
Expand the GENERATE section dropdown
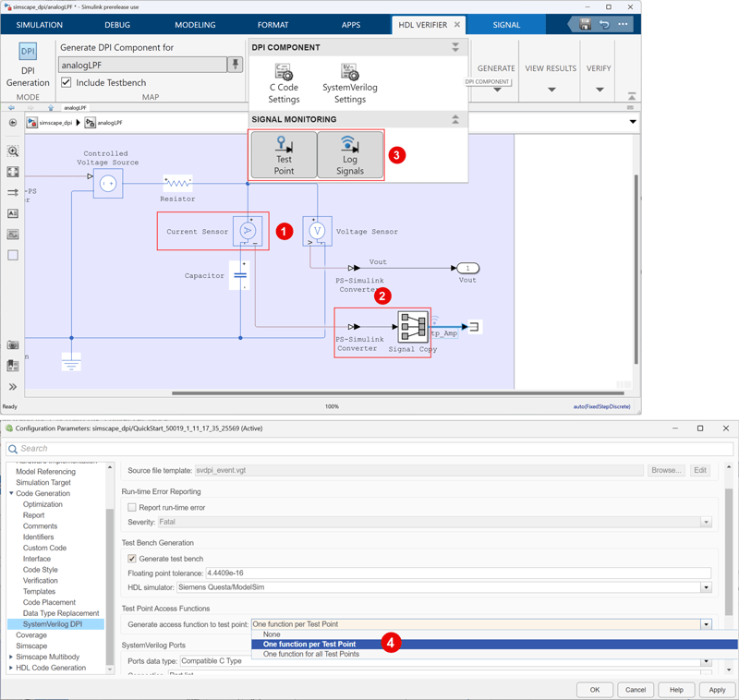click(x=497, y=89)
